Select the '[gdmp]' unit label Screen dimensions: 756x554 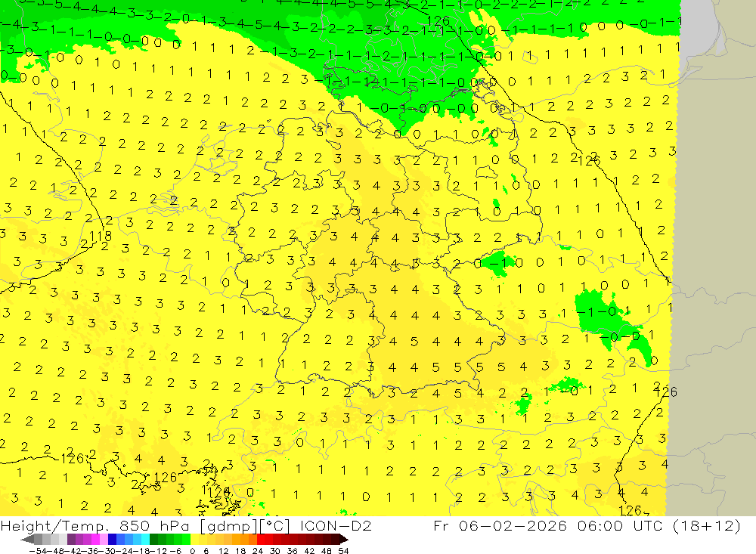[x=228, y=525]
